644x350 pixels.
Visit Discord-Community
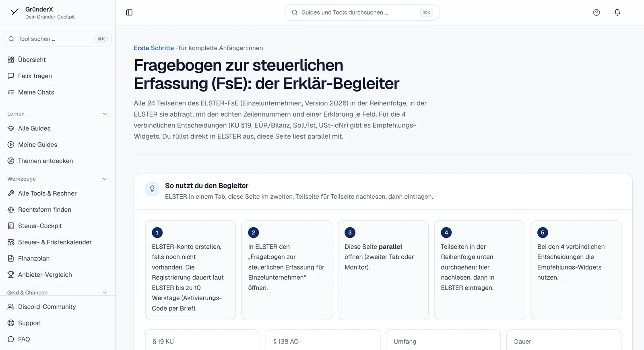point(58,307)
